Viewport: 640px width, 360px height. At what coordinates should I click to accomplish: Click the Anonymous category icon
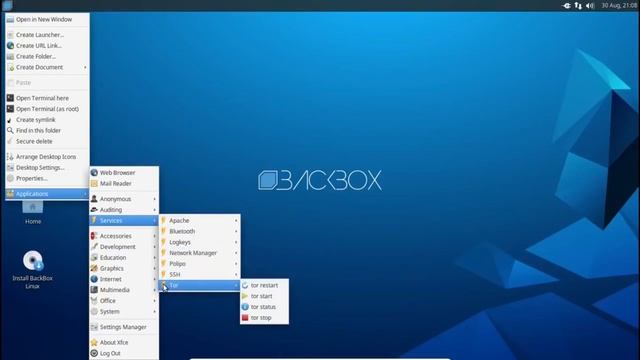coord(94,199)
